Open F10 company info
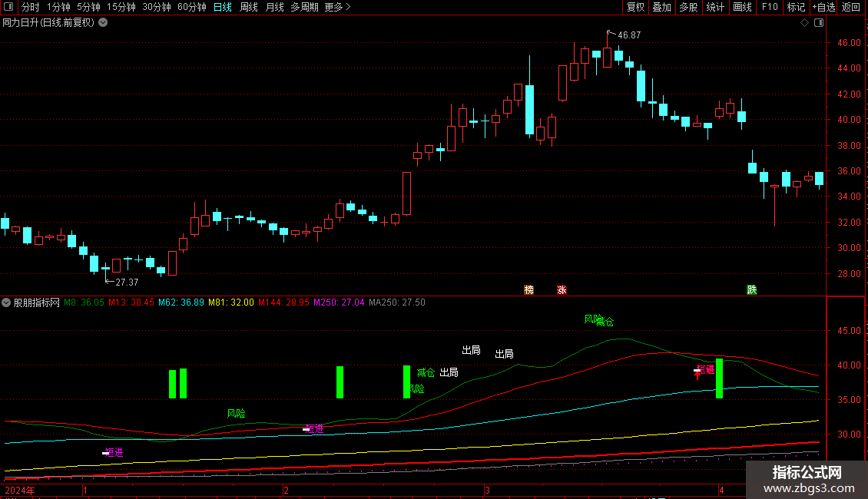 (770, 7)
